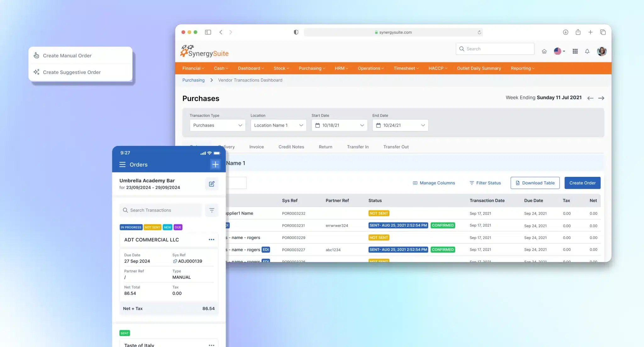This screenshot has height=347, width=644.
Task: Open a new tab with plus icon
Action: (x=591, y=32)
